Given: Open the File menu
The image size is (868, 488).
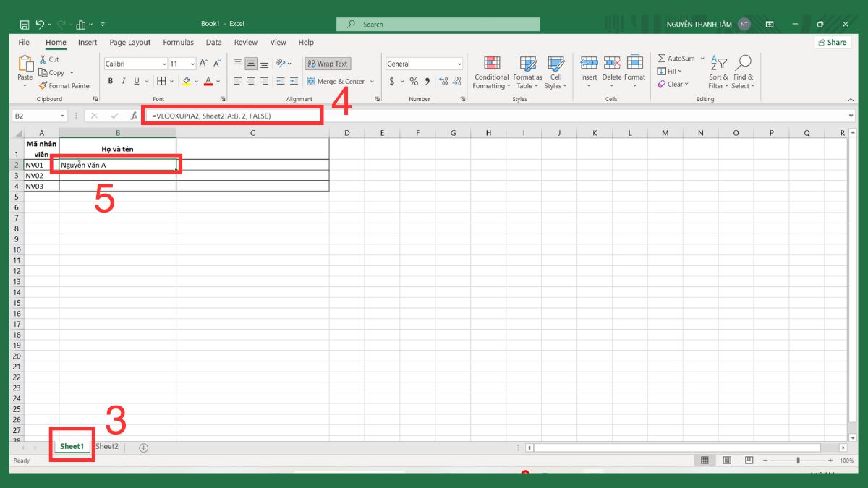Looking at the screenshot, I should pyautogui.click(x=24, y=43).
